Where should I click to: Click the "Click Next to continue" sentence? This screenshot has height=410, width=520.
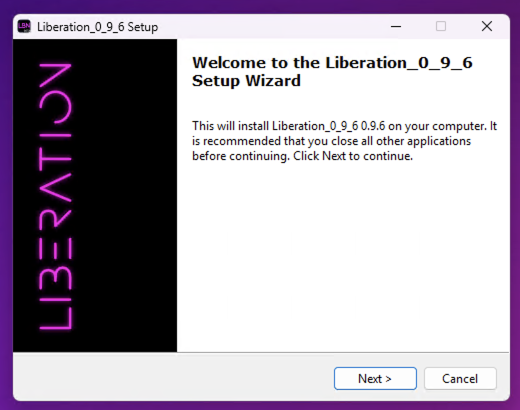click(353, 156)
